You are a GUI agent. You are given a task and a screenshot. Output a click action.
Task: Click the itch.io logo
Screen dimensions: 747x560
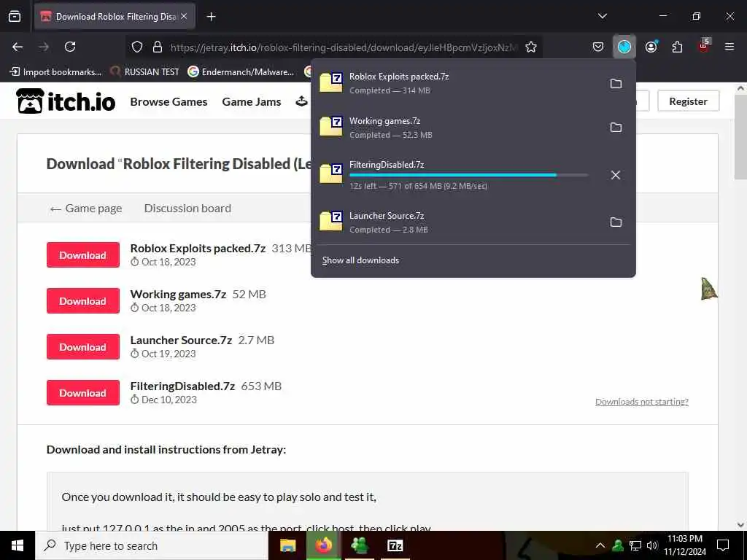click(66, 101)
